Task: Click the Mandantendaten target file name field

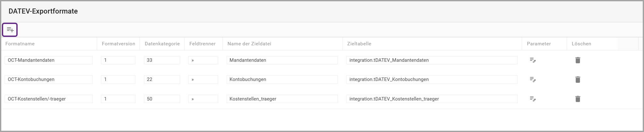Action: click(282, 60)
